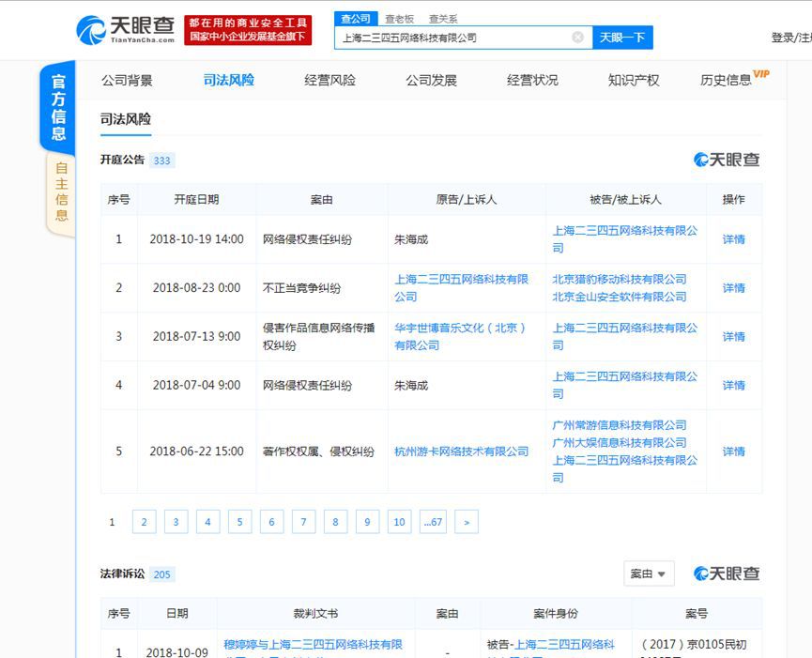The width and height of the screenshot is (812, 658).
Task: Open the 案由 filter dropdown
Action: coord(649,574)
